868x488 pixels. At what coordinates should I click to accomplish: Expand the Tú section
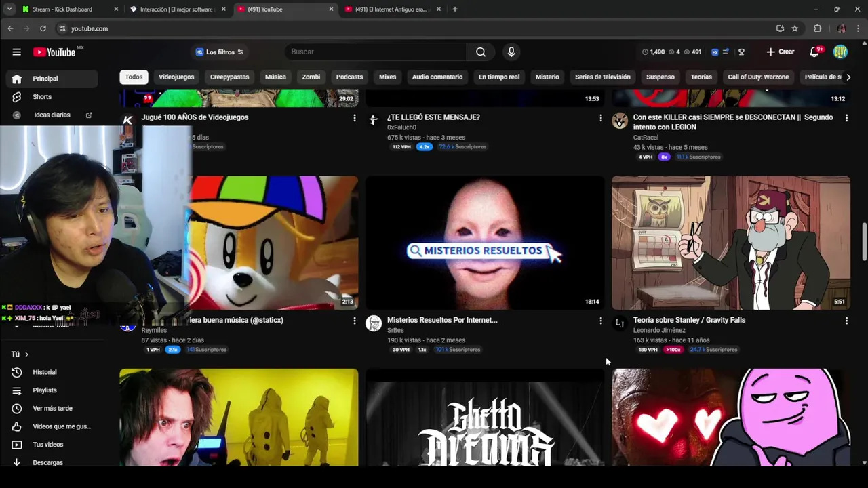[20, 354]
